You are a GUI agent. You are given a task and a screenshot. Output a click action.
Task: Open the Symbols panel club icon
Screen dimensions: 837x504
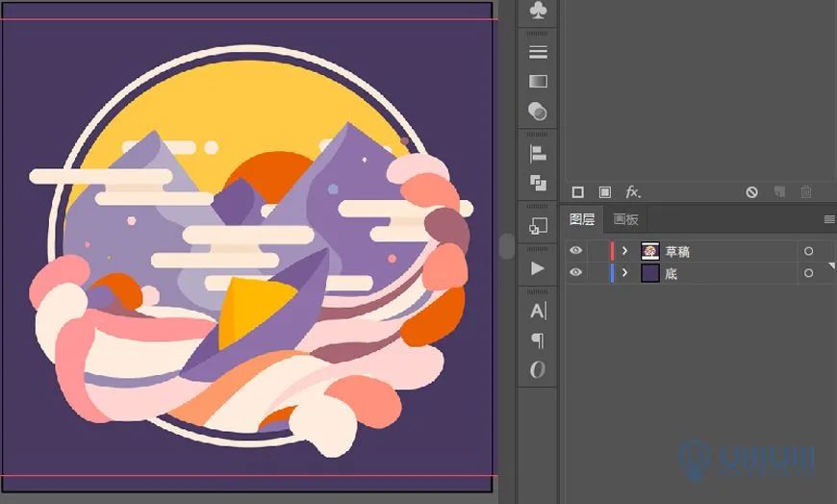[538, 11]
